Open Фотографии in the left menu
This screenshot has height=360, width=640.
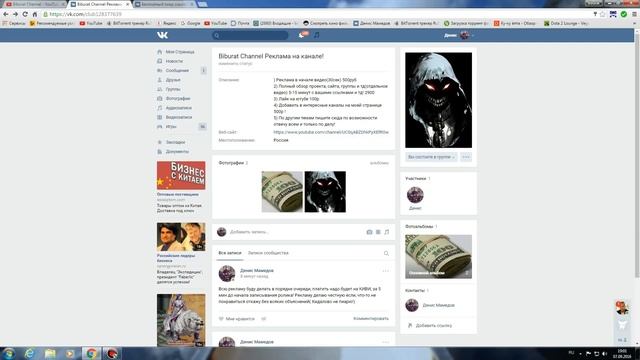click(x=178, y=98)
